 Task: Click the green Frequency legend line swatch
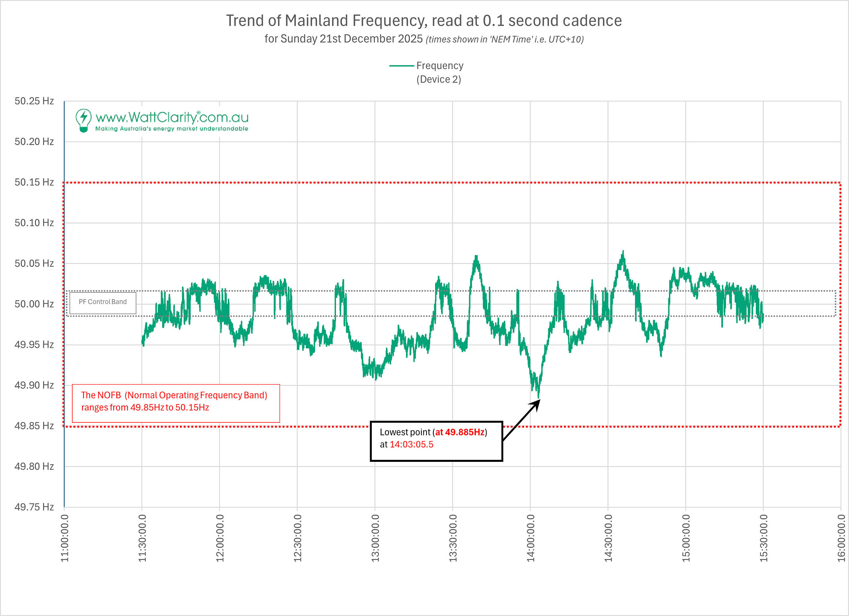pyautogui.click(x=401, y=66)
